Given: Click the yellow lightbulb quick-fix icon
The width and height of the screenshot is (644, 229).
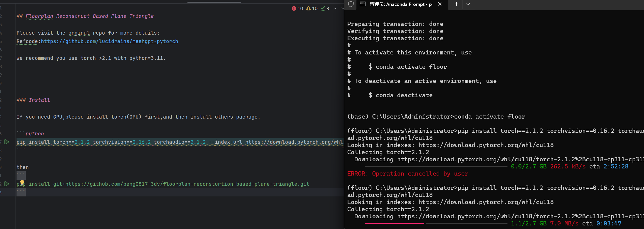Looking at the screenshot, I should coord(22,182).
